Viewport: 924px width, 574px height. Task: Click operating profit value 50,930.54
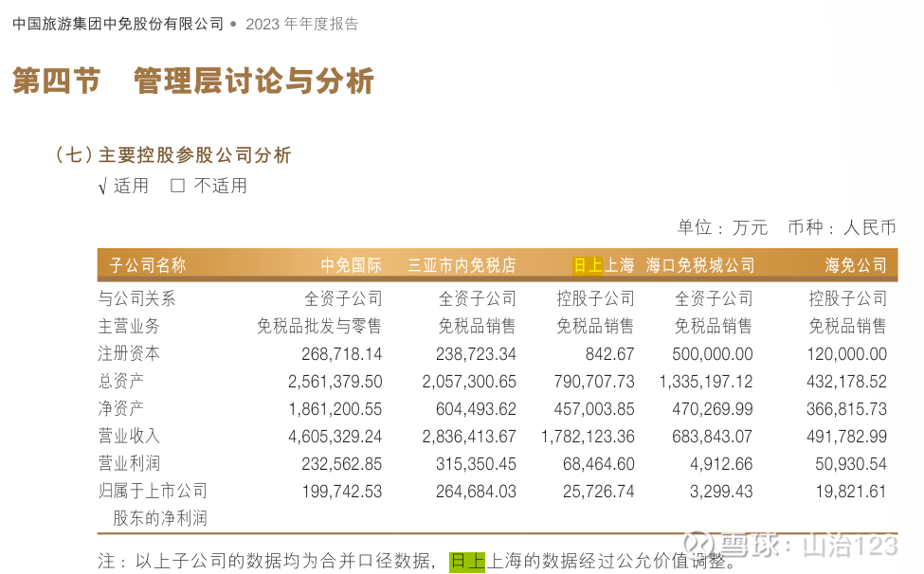click(851, 464)
